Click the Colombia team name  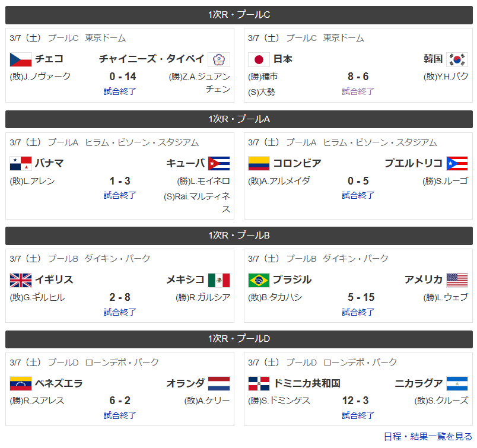(297, 163)
